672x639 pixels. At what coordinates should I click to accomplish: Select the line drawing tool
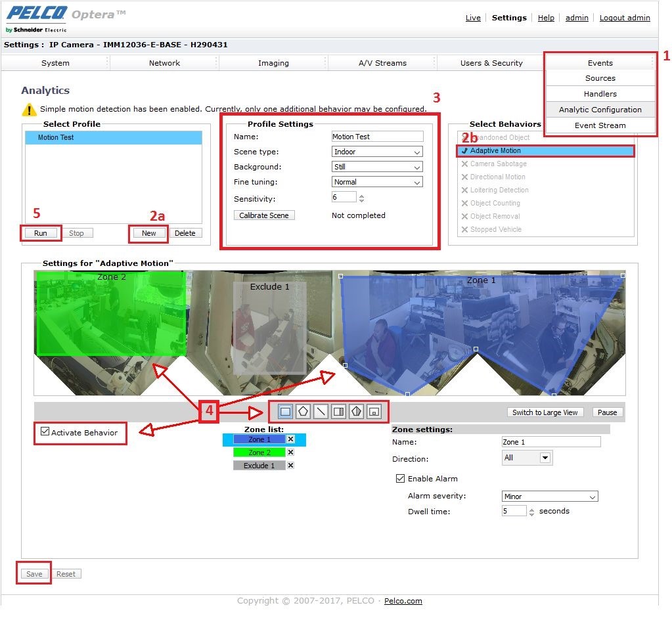(321, 412)
